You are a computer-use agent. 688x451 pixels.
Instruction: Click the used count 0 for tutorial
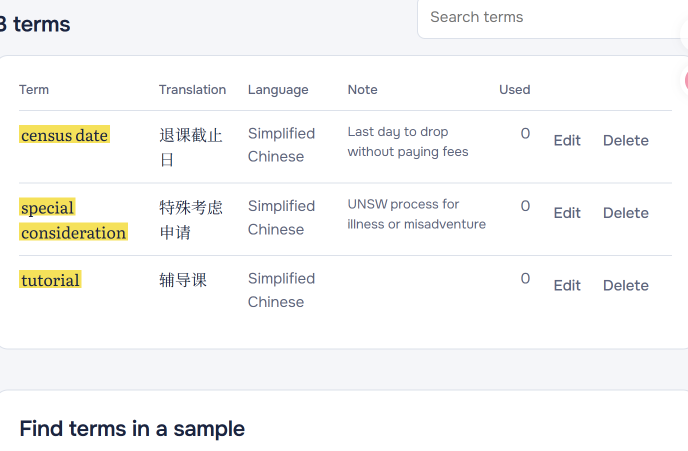tap(525, 278)
